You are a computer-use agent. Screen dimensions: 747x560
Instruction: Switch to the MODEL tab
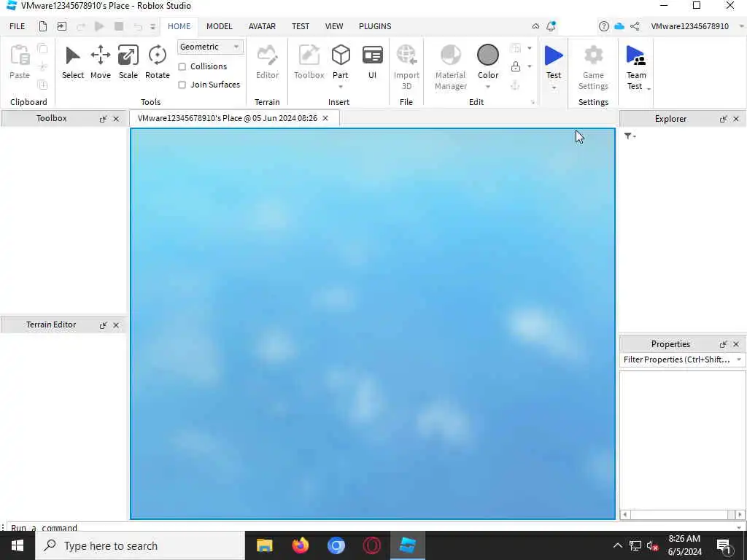tap(219, 26)
